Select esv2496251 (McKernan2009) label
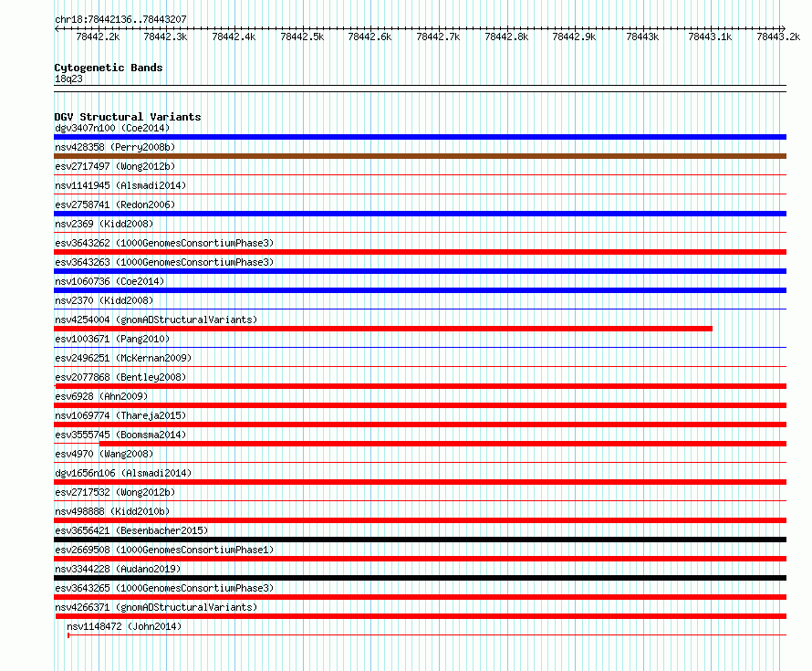Image resolution: width=812 pixels, height=671 pixels. tap(123, 358)
